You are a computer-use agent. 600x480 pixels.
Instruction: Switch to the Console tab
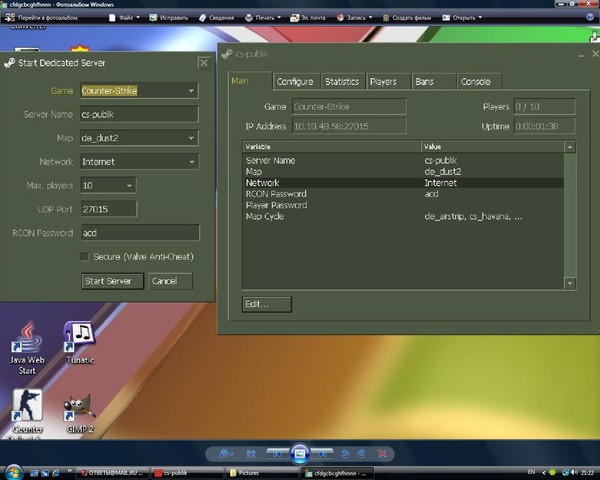click(x=479, y=82)
